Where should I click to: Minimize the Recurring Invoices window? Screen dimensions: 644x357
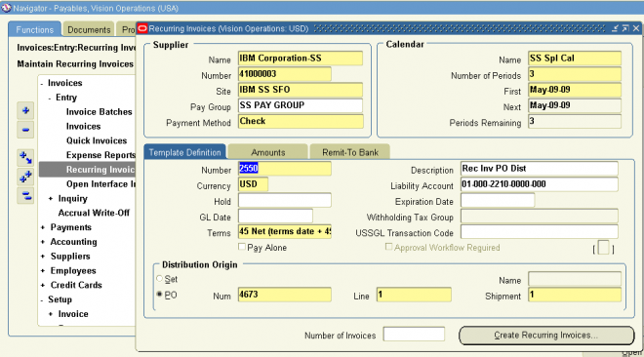click(615, 28)
